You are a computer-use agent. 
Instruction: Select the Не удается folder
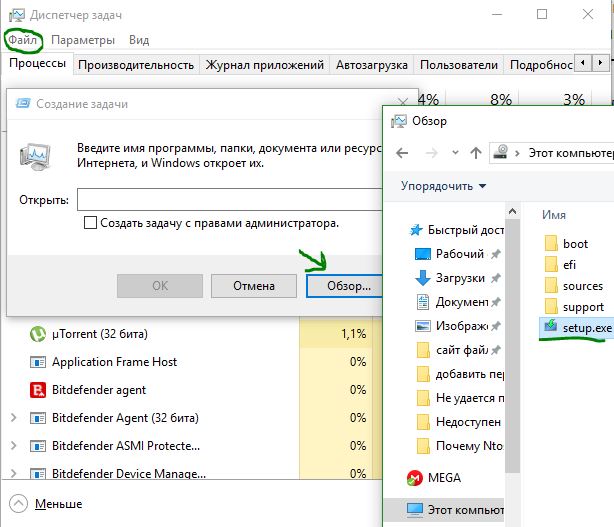point(460,398)
